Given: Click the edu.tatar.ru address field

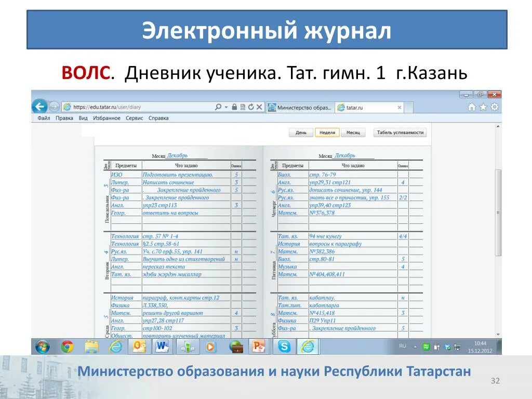Looking at the screenshot, I should coord(137,107).
